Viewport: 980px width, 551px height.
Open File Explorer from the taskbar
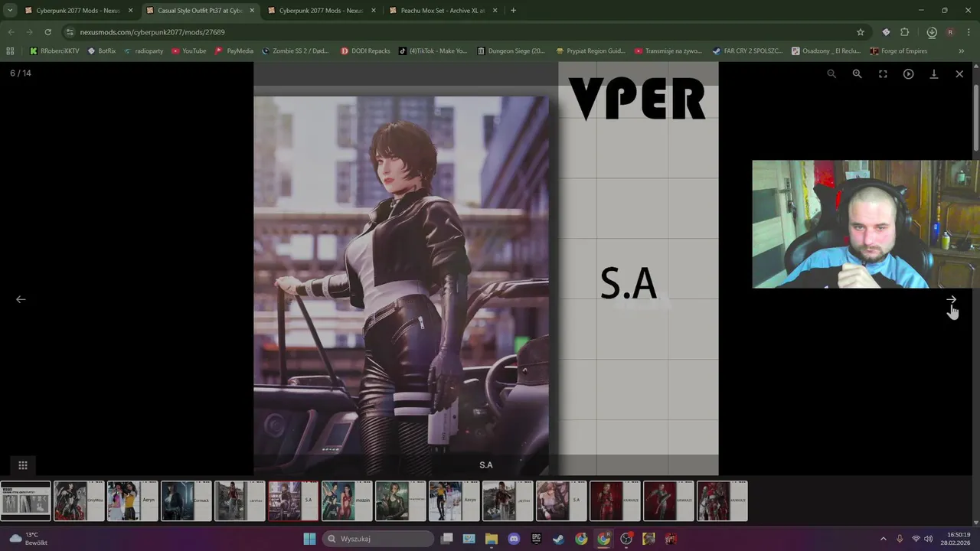(x=492, y=539)
